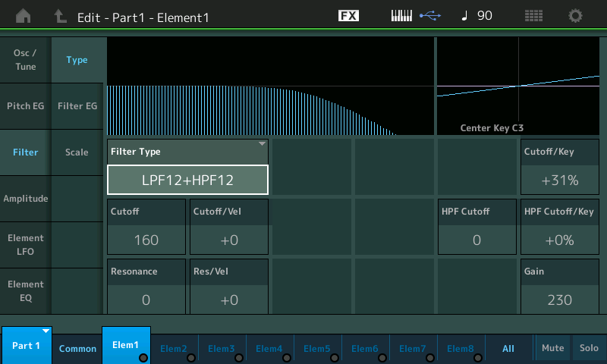This screenshot has height=364, width=607.
Task: Open the Amplitude tab
Action: point(25,199)
